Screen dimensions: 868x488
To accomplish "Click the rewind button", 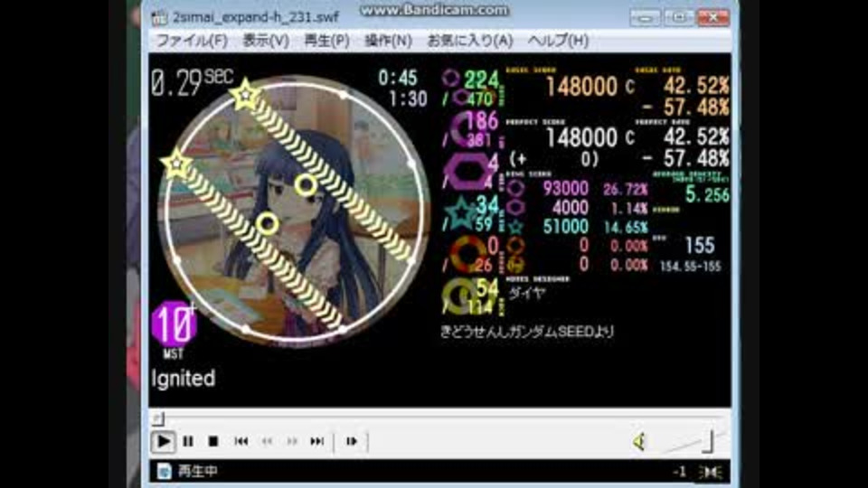I will coord(267,441).
